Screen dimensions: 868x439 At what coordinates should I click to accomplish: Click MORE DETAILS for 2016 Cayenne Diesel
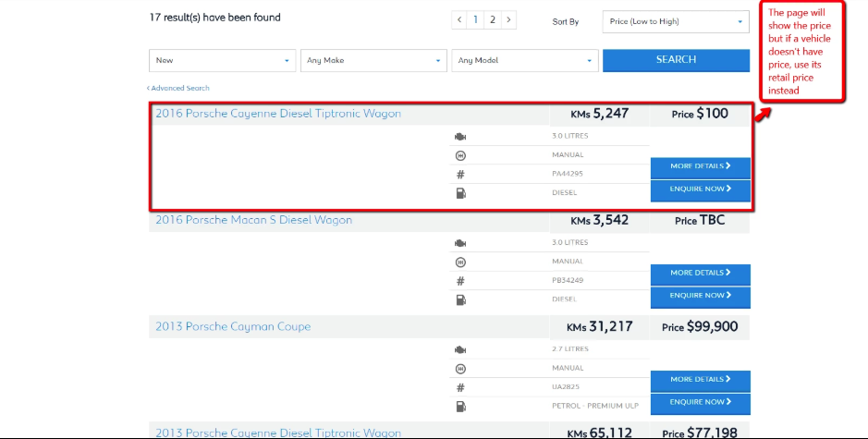[701, 167]
